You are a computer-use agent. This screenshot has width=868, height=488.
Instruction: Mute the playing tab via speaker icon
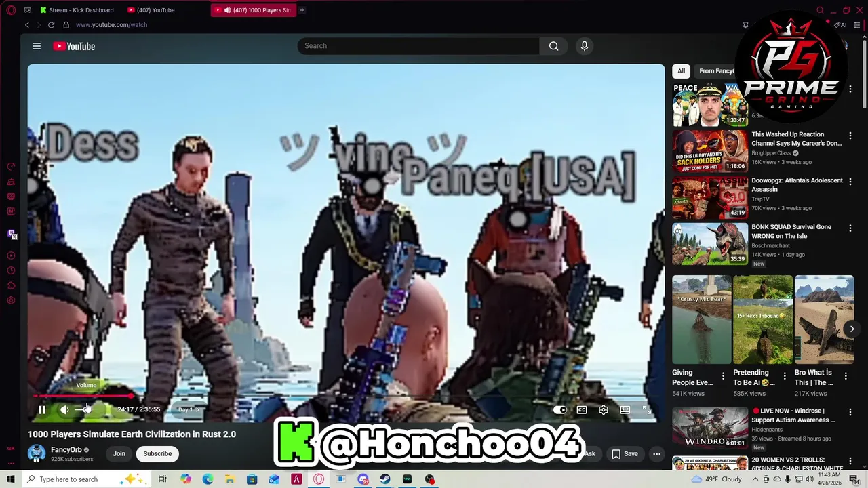coord(227,10)
